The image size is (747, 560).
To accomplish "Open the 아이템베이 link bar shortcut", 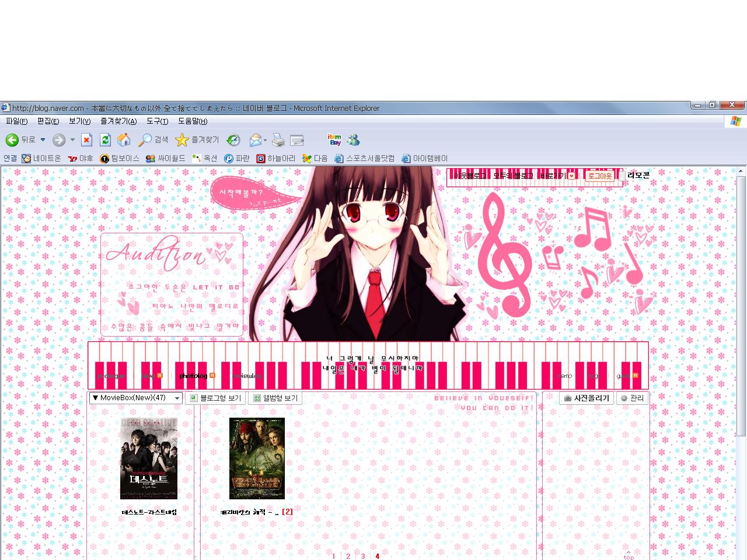I will click(x=425, y=159).
